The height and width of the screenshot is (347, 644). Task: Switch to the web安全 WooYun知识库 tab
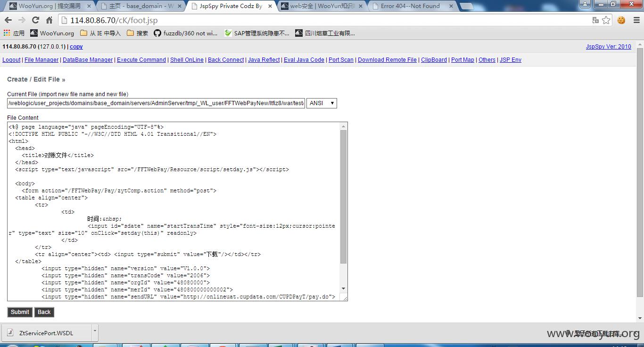pyautogui.click(x=322, y=6)
